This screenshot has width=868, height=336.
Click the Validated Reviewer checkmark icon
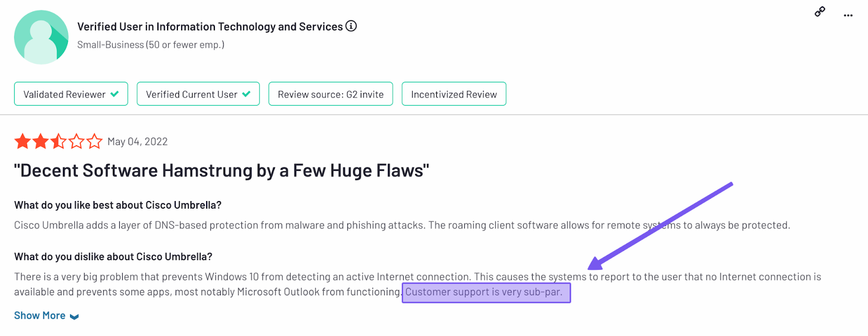click(114, 94)
